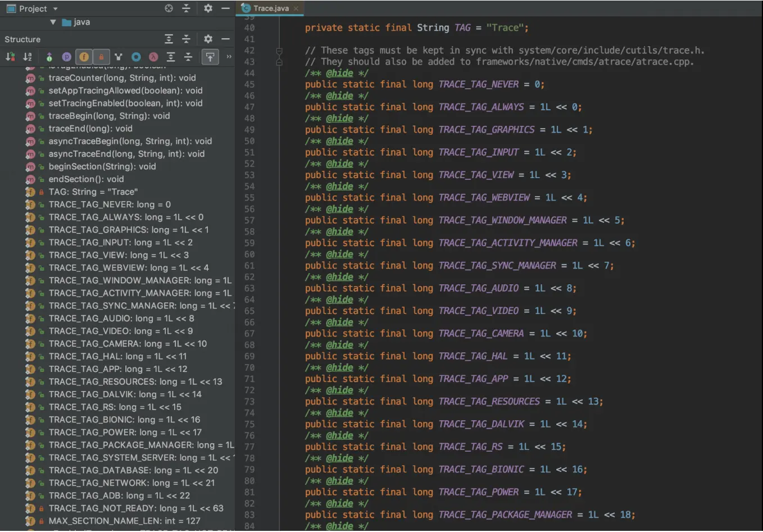This screenshot has height=532, width=763.
Task: Toggle Sort by Visibility
Action: point(10,57)
